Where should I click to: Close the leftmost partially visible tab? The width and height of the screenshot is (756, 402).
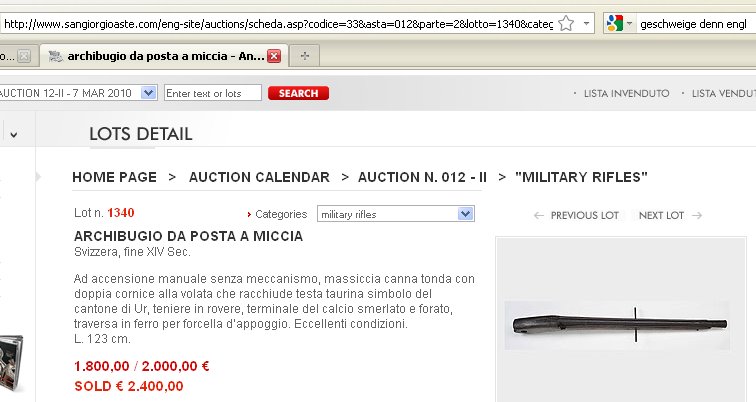[24, 56]
